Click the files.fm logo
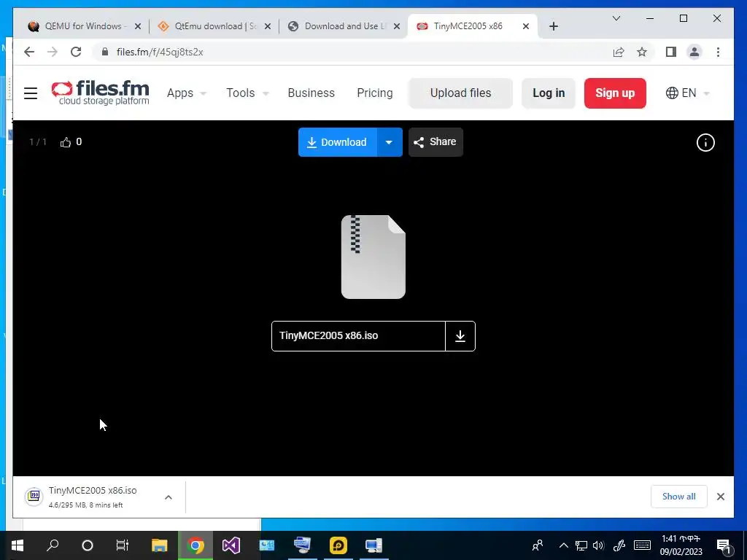Viewport: 747px width, 560px height. (x=100, y=93)
